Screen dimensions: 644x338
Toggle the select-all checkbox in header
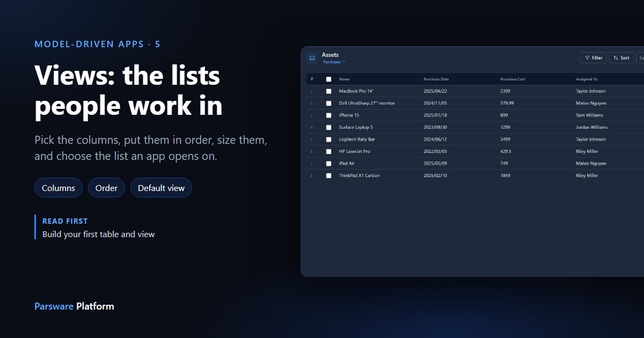(329, 79)
